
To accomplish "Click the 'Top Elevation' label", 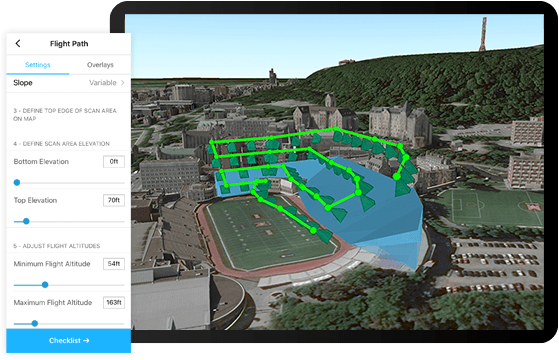I will tap(35, 200).
